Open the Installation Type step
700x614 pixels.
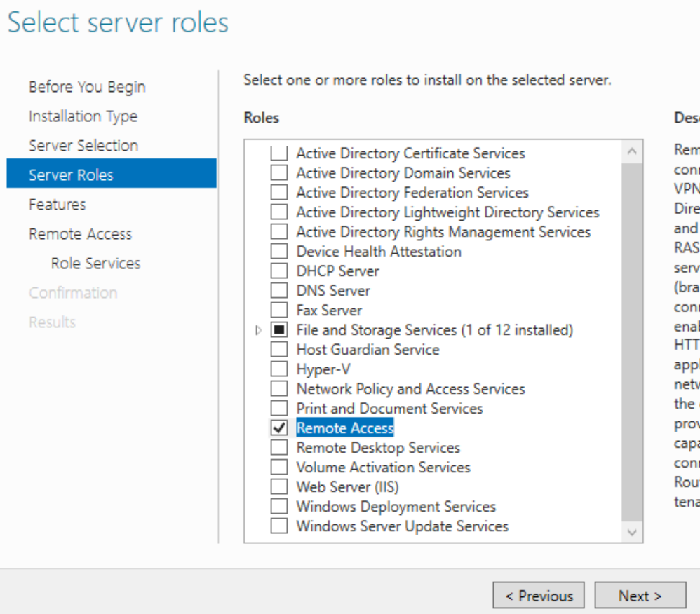click(x=83, y=116)
